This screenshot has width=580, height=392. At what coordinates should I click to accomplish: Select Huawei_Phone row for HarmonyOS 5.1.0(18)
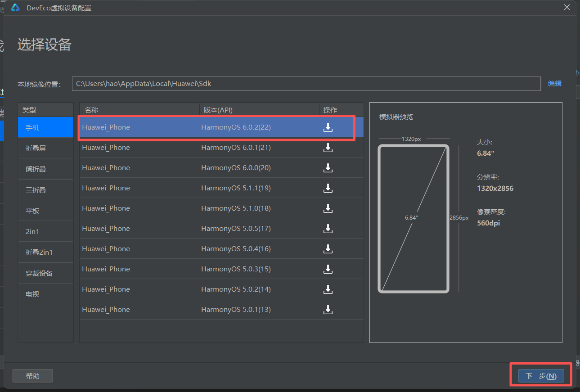click(221, 208)
